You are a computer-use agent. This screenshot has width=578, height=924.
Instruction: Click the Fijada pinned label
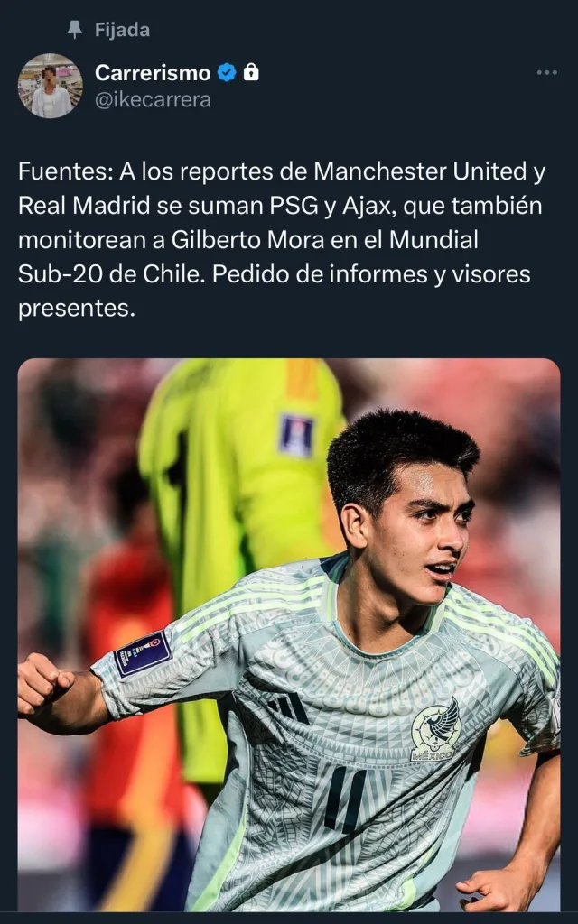point(122,30)
